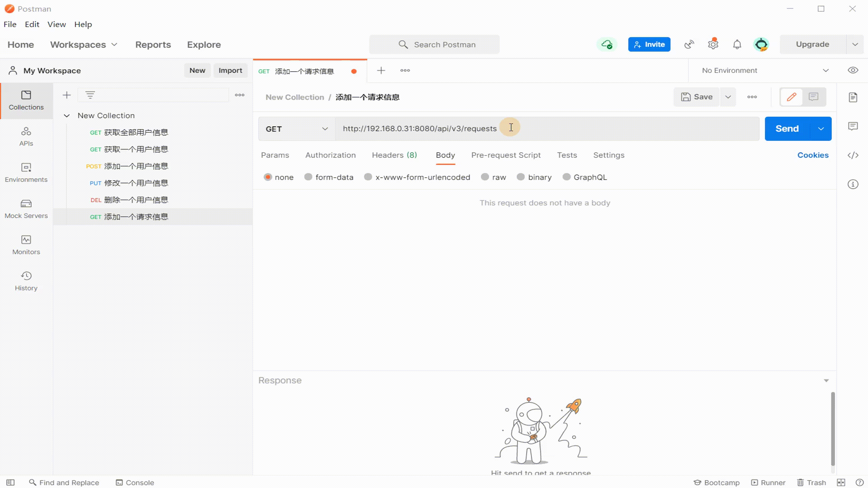Open the Upgrade dropdown arrow

(855, 45)
